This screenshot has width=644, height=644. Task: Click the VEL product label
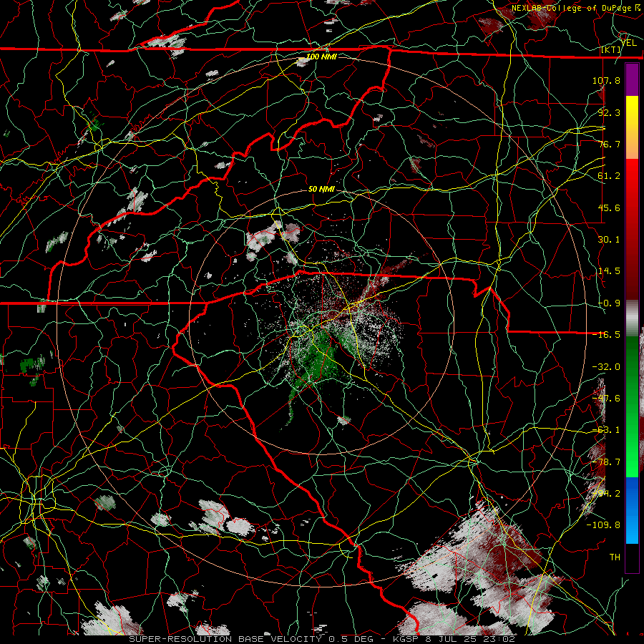click(628, 43)
